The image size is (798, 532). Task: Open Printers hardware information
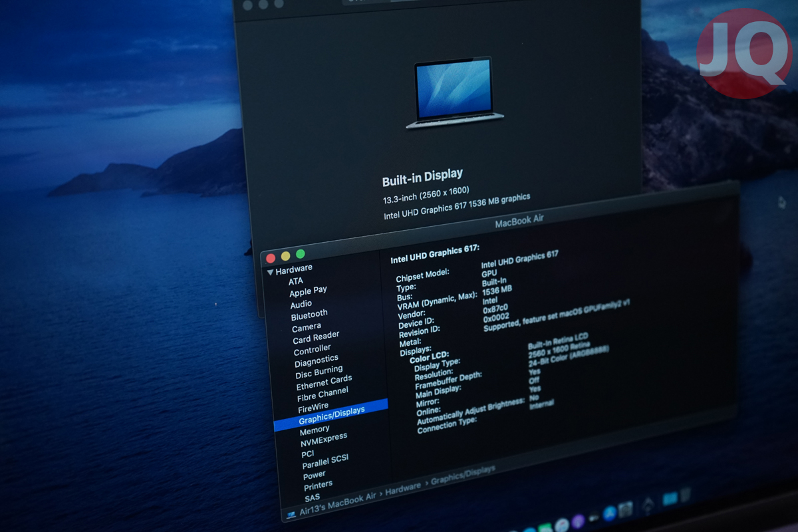(318, 486)
